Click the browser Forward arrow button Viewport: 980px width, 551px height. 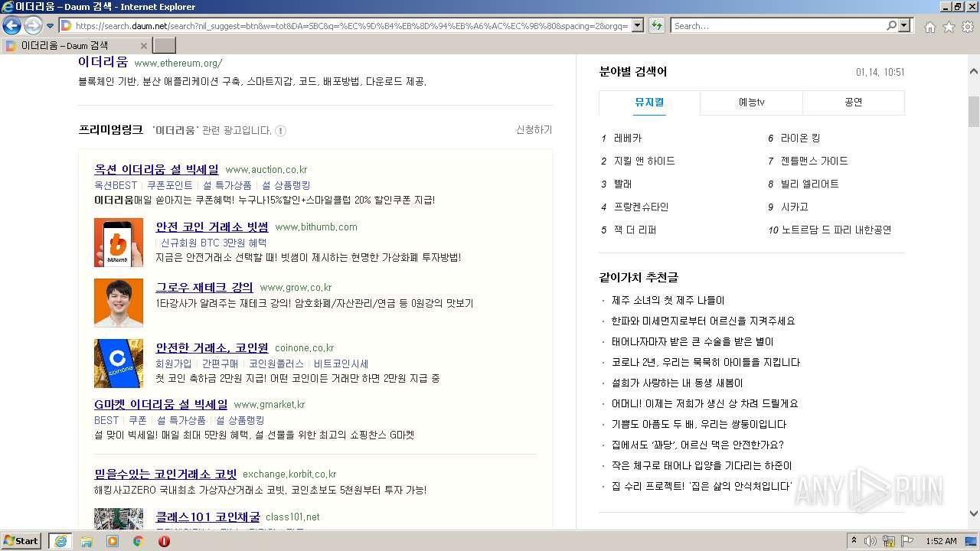point(33,25)
